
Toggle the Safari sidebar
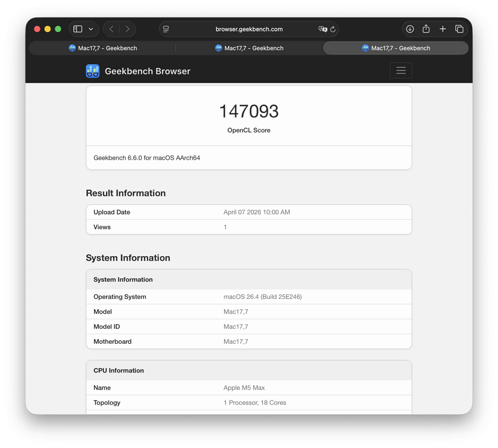click(x=78, y=29)
